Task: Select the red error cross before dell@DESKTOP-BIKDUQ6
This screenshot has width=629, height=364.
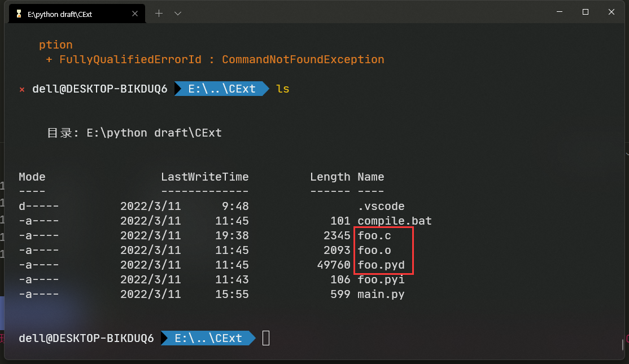Action: [x=21, y=89]
